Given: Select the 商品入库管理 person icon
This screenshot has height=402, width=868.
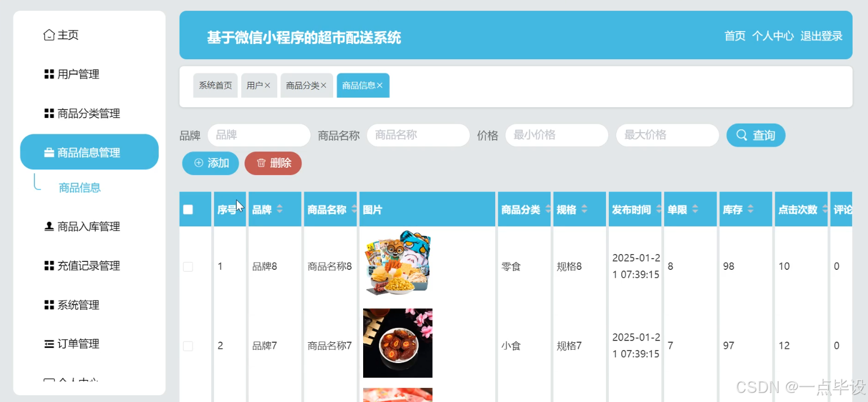Looking at the screenshot, I should click(48, 226).
